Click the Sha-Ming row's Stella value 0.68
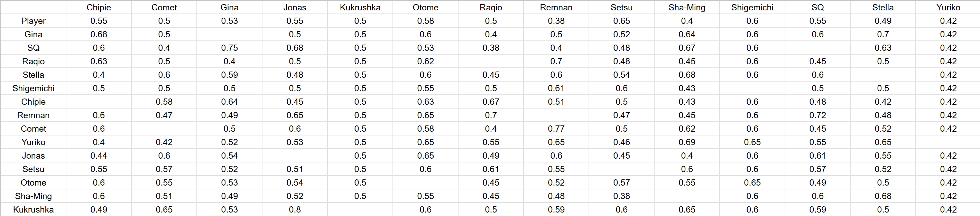 pyautogui.click(x=882, y=196)
